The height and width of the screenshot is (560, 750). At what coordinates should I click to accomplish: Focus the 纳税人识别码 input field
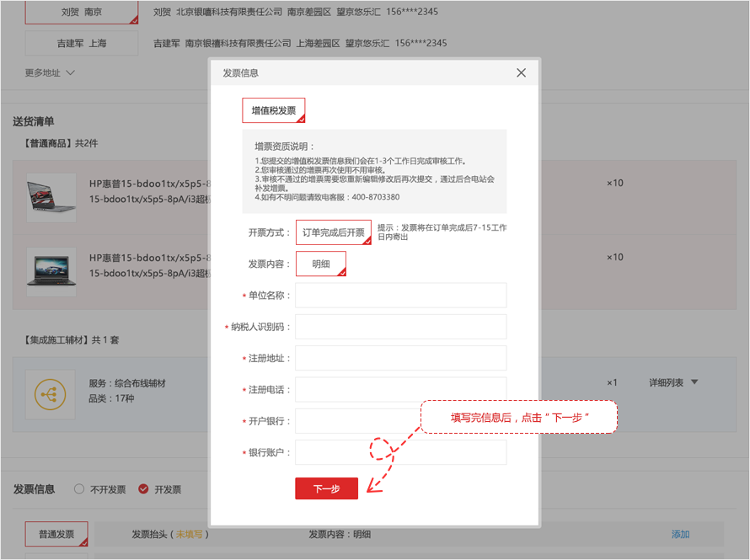pos(400,327)
